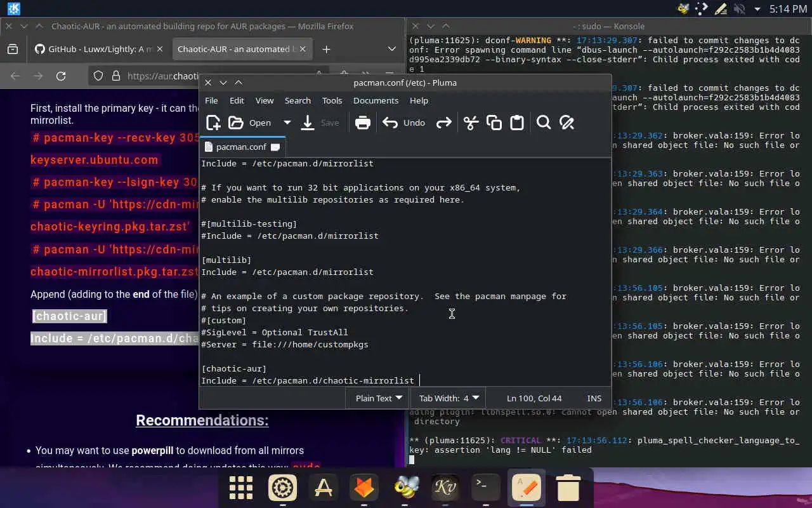812x508 pixels.
Task: Open the gear settings app from dock
Action: click(282, 487)
